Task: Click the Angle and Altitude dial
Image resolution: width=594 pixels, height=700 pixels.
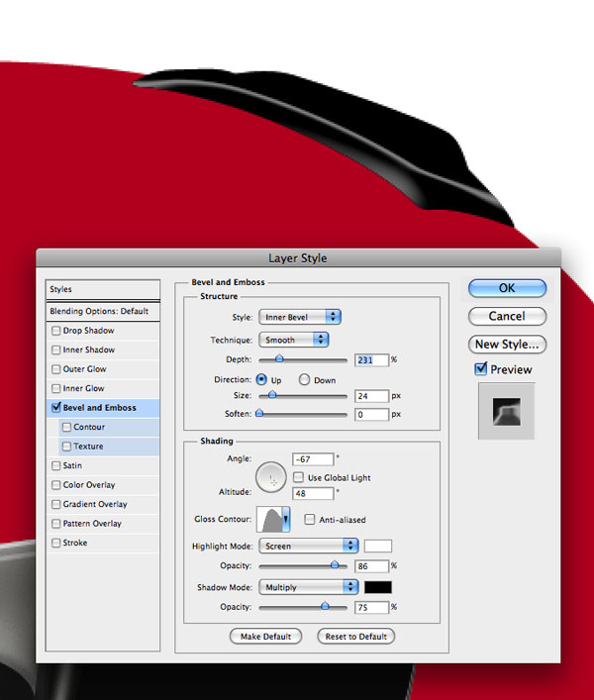Action: [271, 477]
